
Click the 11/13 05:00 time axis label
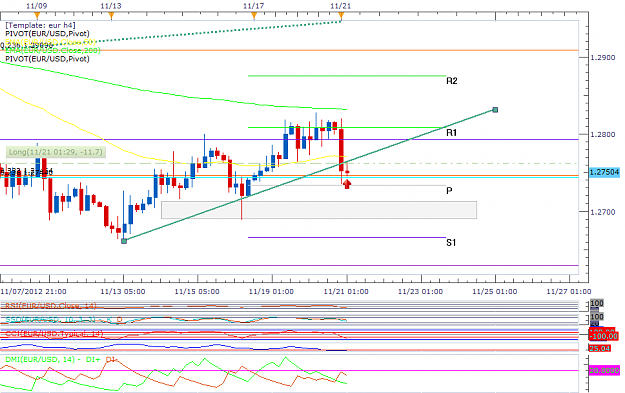click(x=123, y=291)
